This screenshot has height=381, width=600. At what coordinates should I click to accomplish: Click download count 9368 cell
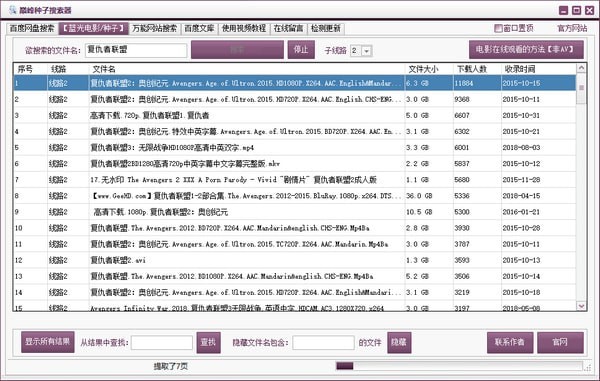click(462, 99)
